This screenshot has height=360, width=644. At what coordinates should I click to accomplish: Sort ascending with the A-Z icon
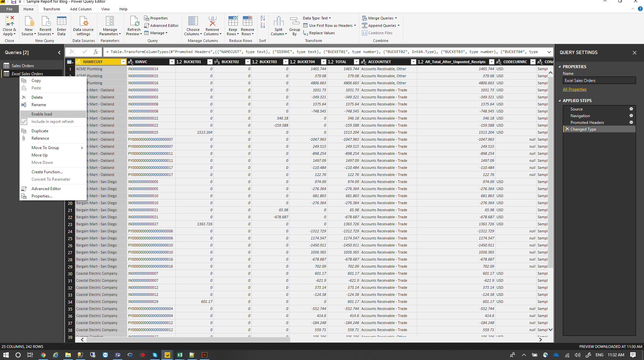[x=263, y=18]
